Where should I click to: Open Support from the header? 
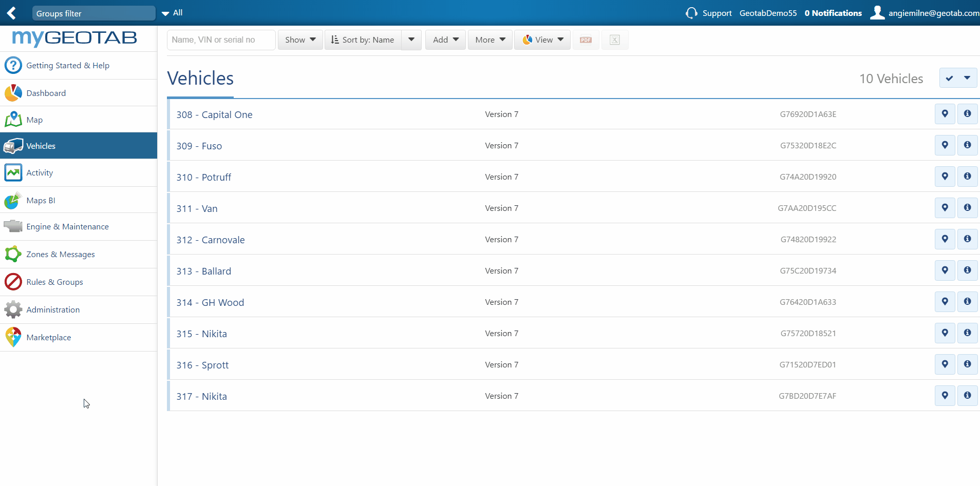tap(717, 13)
